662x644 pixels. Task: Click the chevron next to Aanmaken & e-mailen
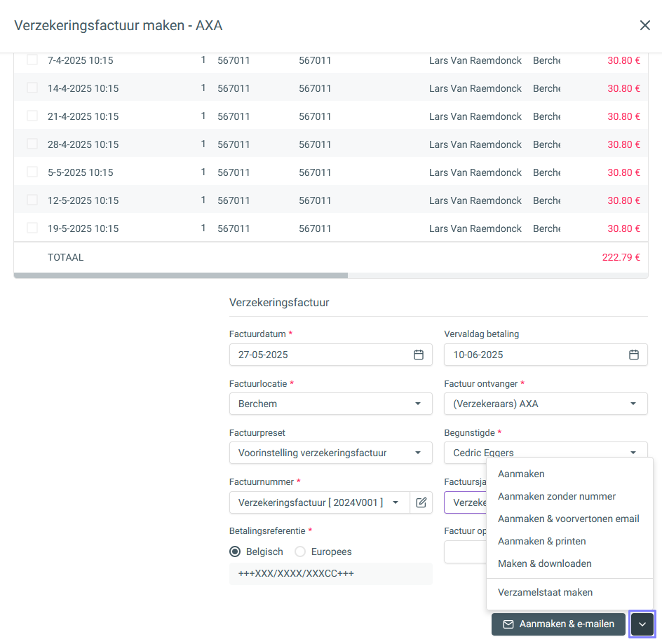pyautogui.click(x=642, y=624)
